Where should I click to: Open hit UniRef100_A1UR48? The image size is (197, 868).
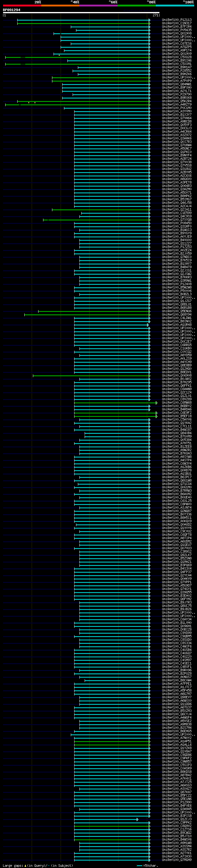(177, 325)
